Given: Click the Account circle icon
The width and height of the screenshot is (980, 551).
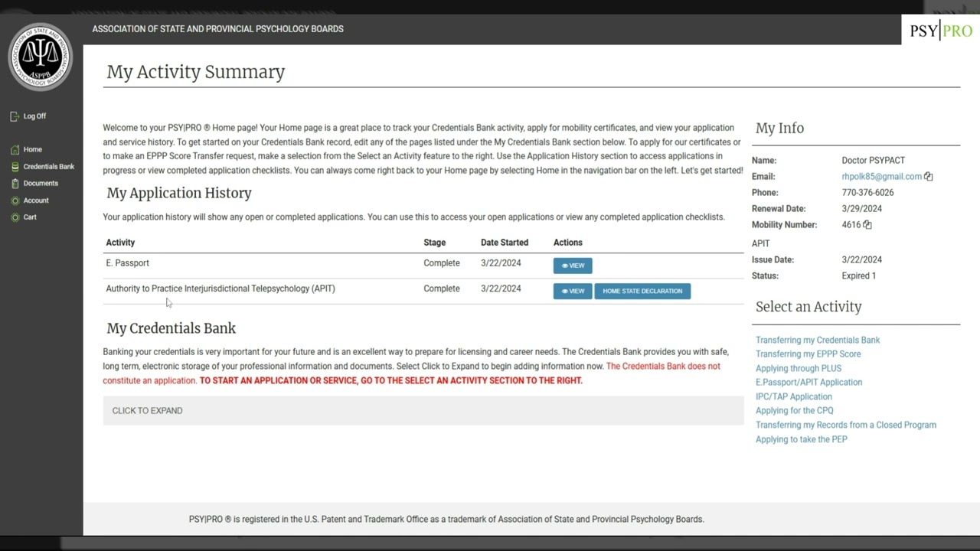Looking at the screenshot, I should click(x=15, y=201).
